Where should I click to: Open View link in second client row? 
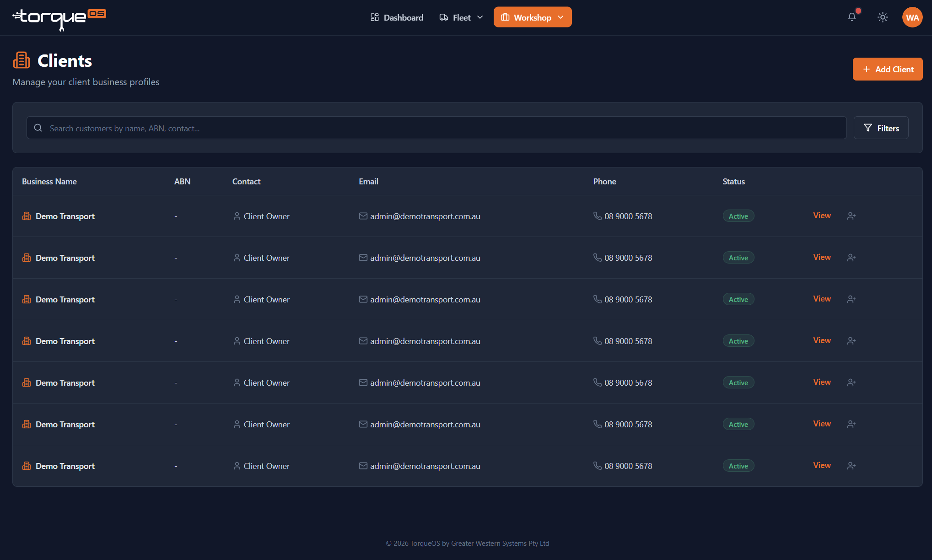click(822, 257)
